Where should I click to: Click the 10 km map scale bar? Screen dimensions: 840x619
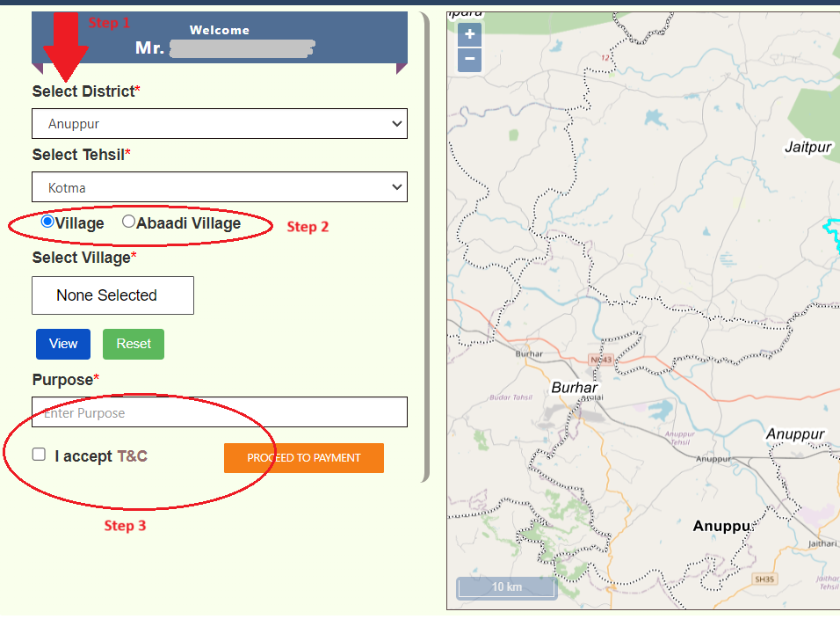[x=506, y=586]
